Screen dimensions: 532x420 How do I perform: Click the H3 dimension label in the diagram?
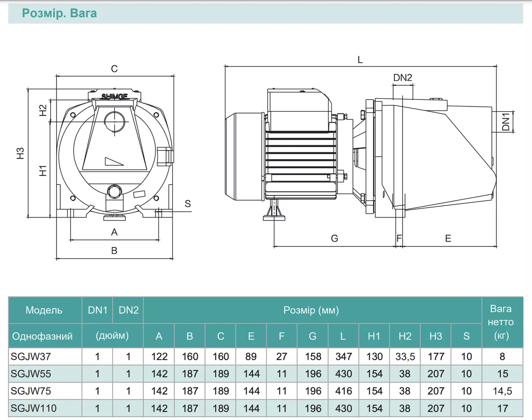20,153
